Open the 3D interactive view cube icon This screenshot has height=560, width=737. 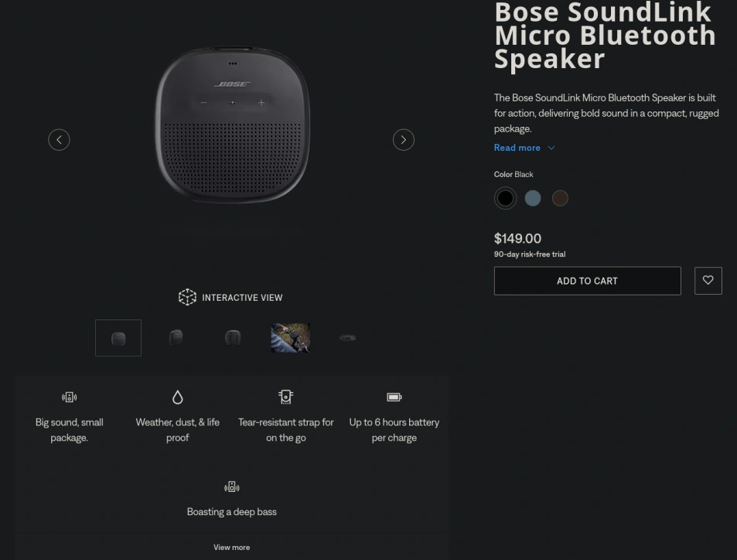(187, 297)
